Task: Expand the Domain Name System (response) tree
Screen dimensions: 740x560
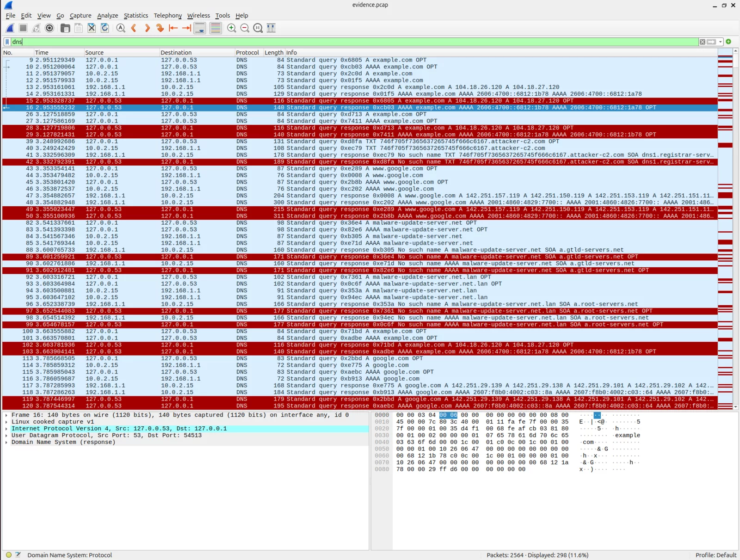Action: (x=6, y=442)
